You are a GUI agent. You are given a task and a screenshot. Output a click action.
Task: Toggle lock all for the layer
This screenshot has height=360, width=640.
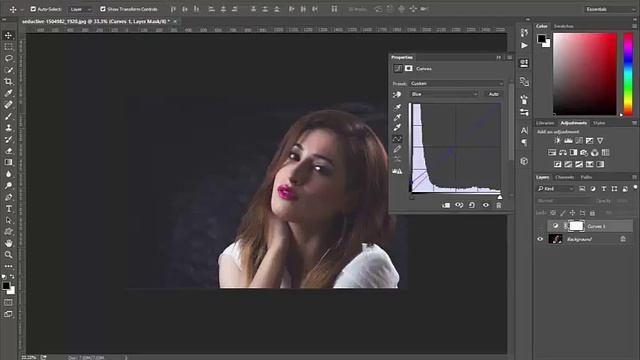click(x=592, y=213)
